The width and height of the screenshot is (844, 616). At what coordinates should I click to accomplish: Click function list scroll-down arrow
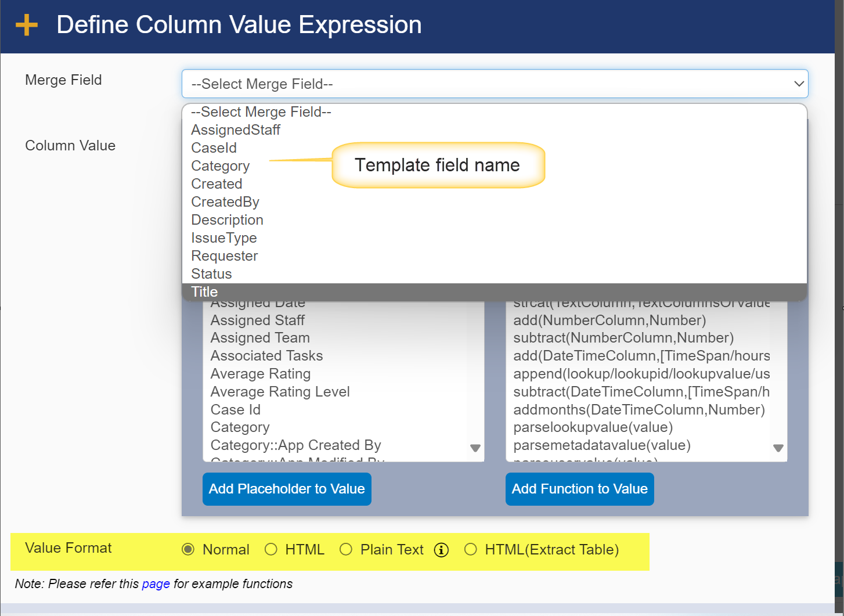click(x=778, y=448)
